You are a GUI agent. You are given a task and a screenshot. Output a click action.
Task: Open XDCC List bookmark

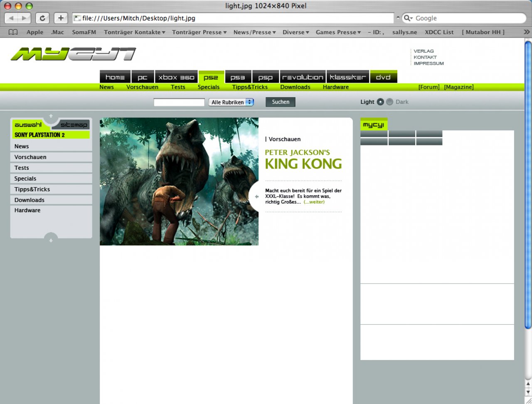439,32
